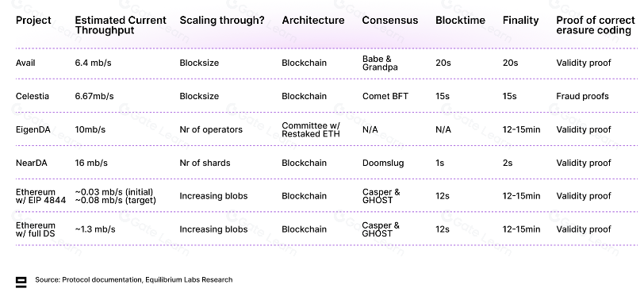
Task: Select the Project column header
Action: coord(33,20)
